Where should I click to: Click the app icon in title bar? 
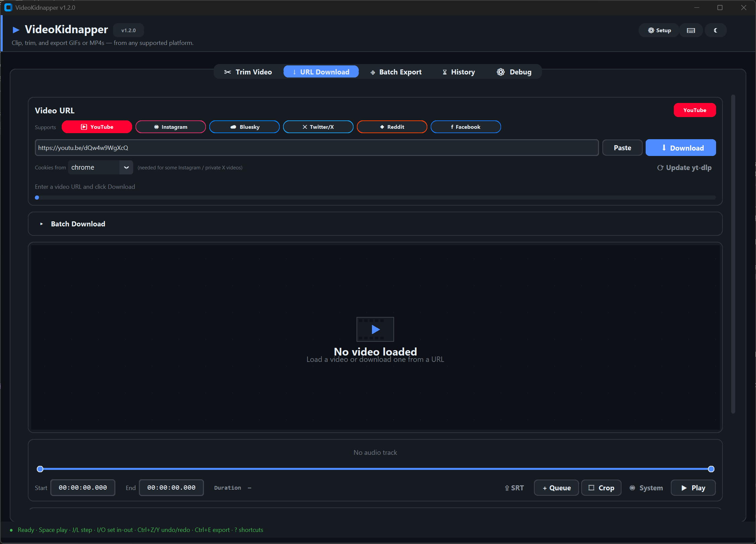pyautogui.click(x=8, y=7)
